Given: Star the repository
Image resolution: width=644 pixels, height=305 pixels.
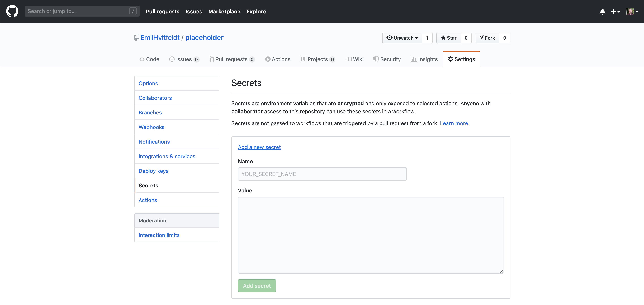Looking at the screenshot, I should click(448, 38).
